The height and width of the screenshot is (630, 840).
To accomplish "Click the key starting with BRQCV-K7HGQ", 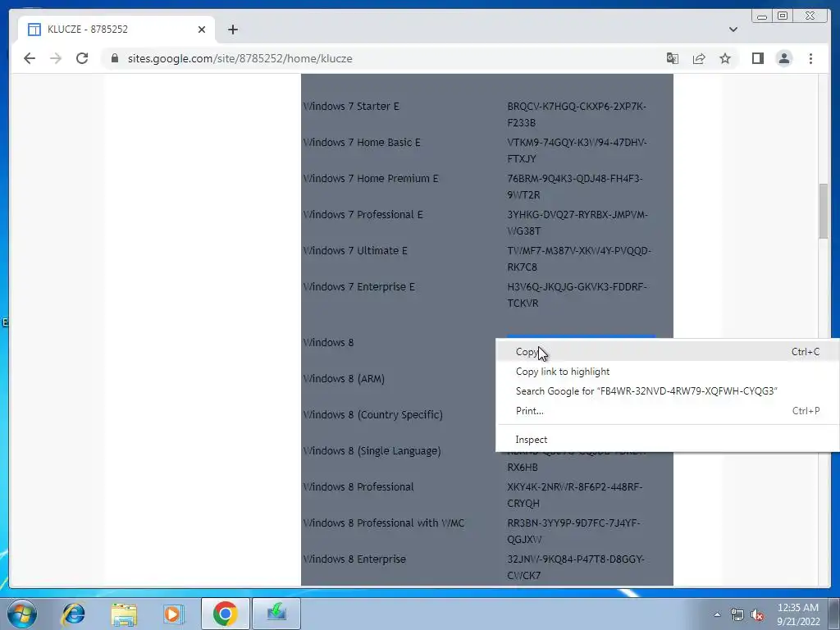I will tap(577, 114).
